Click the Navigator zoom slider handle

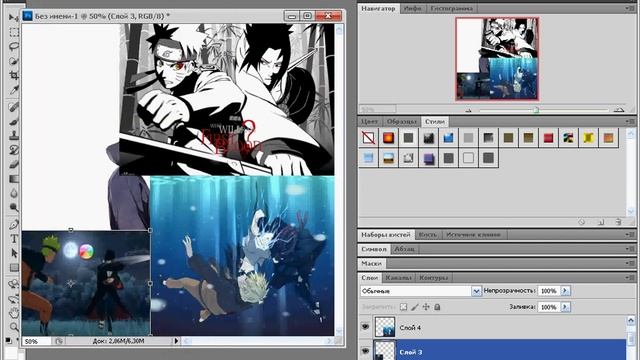(x=536, y=109)
